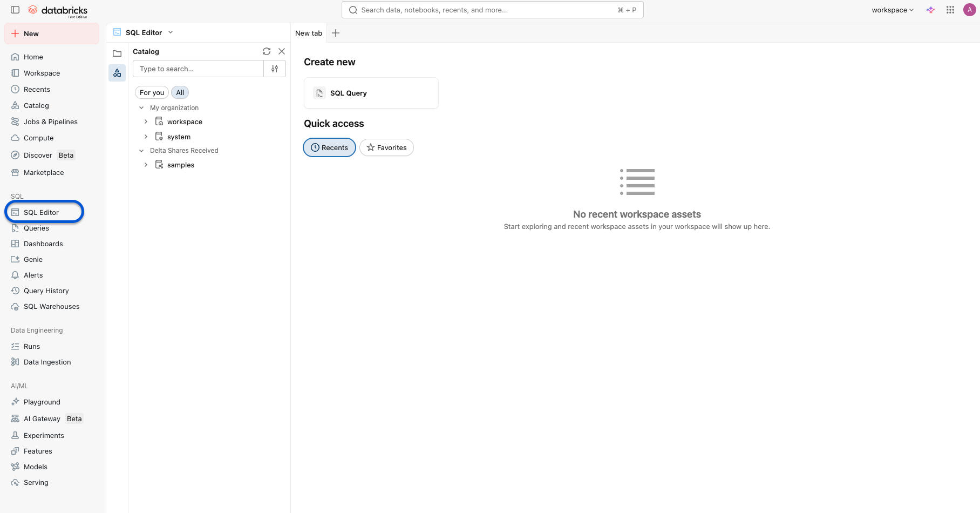Open the apps grid icon in top bar
This screenshot has height=513, width=980.
tap(950, 10)
